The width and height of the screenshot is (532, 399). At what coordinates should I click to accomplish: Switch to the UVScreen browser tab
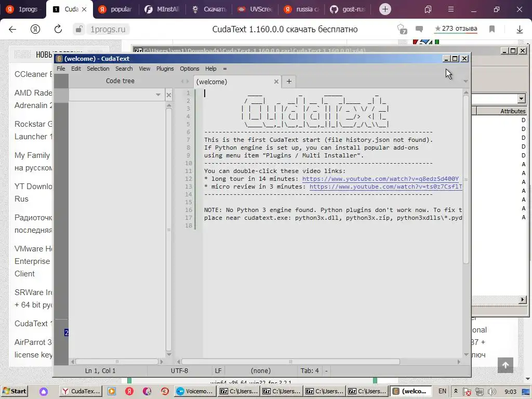pyautogui.click(x=255, y=9)
